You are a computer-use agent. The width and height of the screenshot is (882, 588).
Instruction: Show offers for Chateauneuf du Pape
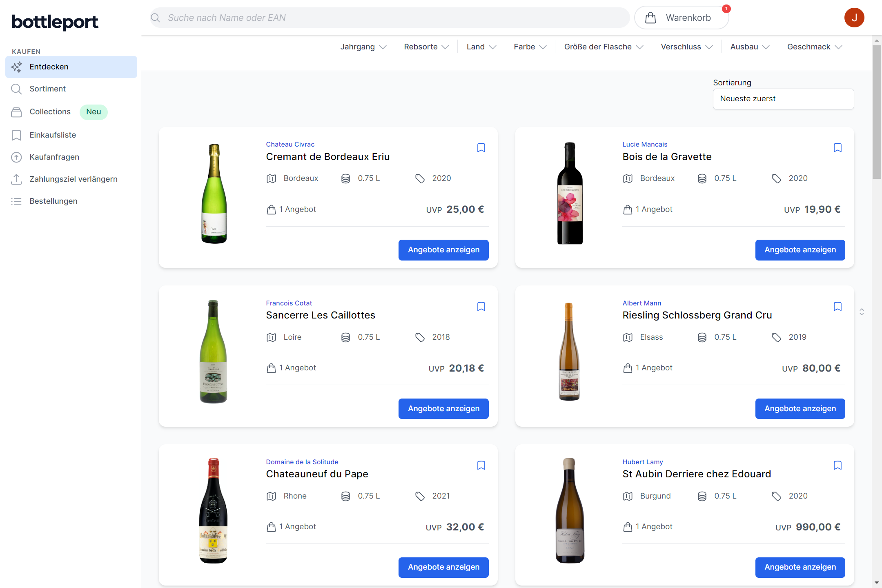pyautogui.click(x=443, y=568)
